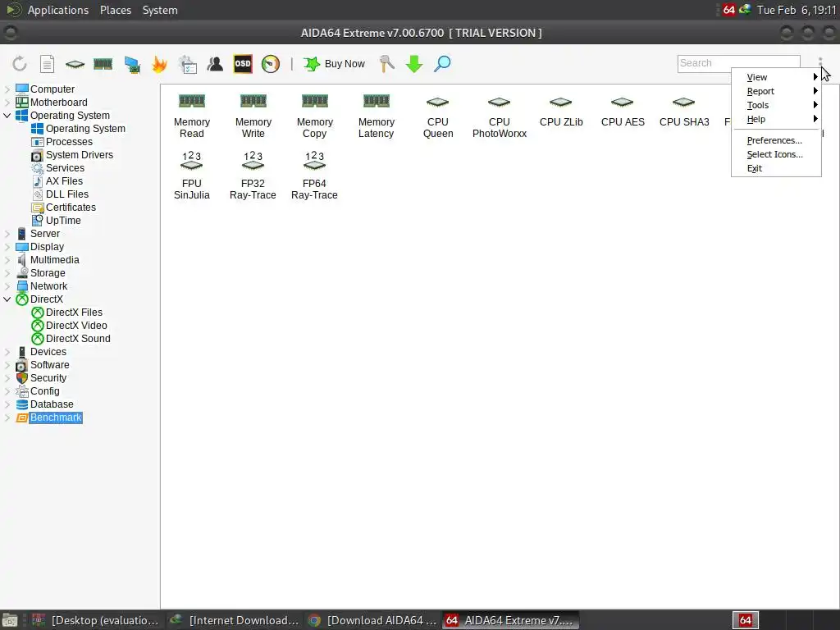
Task: Open the OSD panel icon
Action: click(243, 63)
